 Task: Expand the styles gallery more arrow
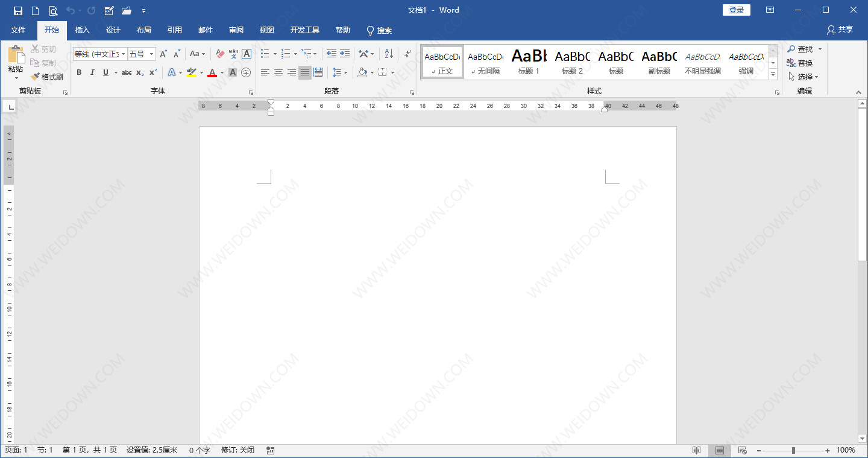coord(773,74)
